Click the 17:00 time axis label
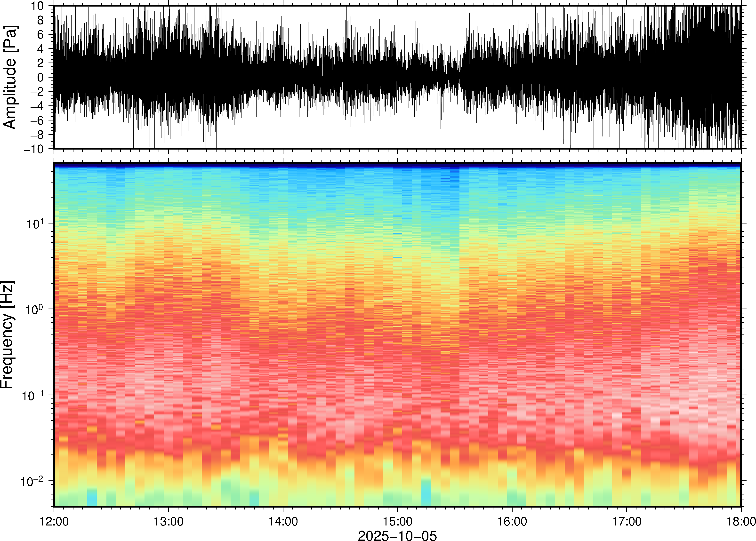 pos(626,521)
